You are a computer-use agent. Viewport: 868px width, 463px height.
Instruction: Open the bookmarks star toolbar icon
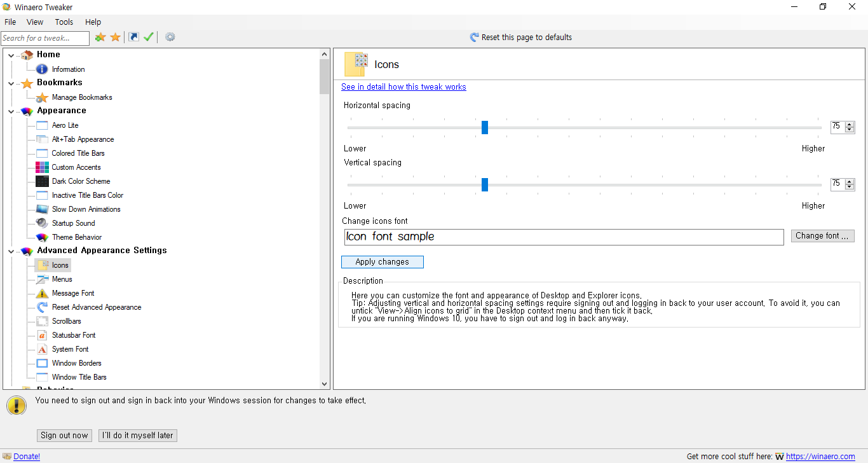pyautogui.click(x=115, y=38)
